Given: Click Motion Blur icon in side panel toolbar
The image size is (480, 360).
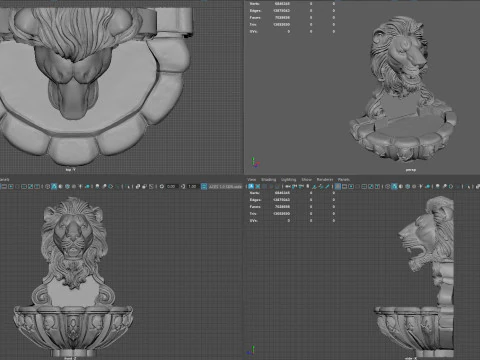Looking at the screenshot, I should (x=445, y=186).
